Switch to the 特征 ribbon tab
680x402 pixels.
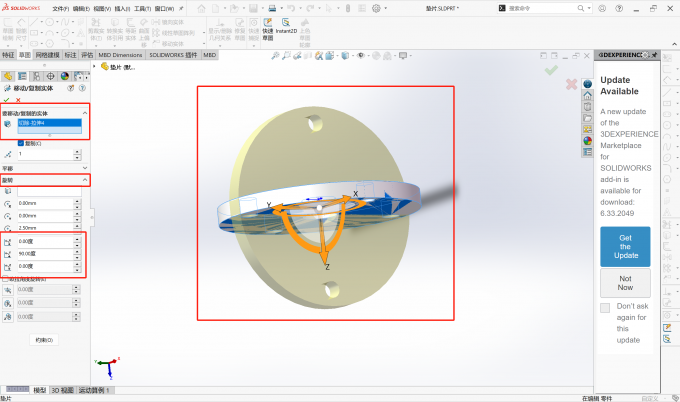8,55
